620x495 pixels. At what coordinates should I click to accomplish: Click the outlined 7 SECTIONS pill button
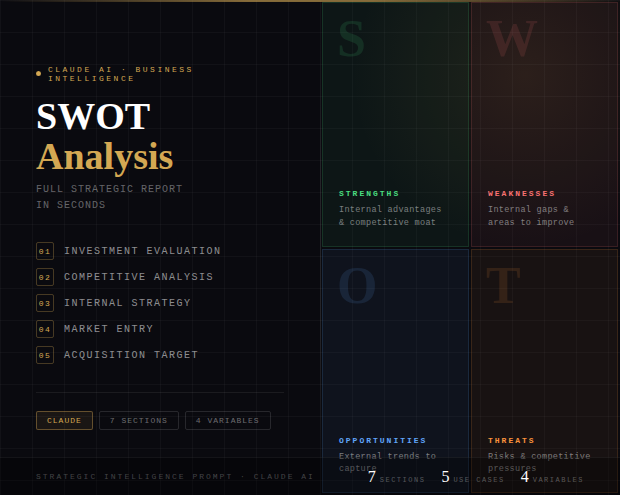(139, 421)
